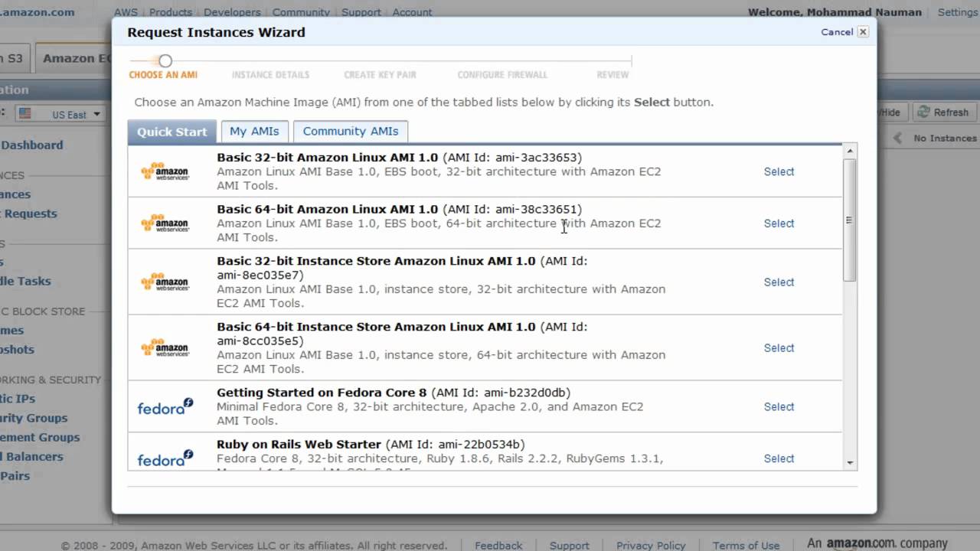
Task: Click the Choose an AMI step circle
Action: 165,60
